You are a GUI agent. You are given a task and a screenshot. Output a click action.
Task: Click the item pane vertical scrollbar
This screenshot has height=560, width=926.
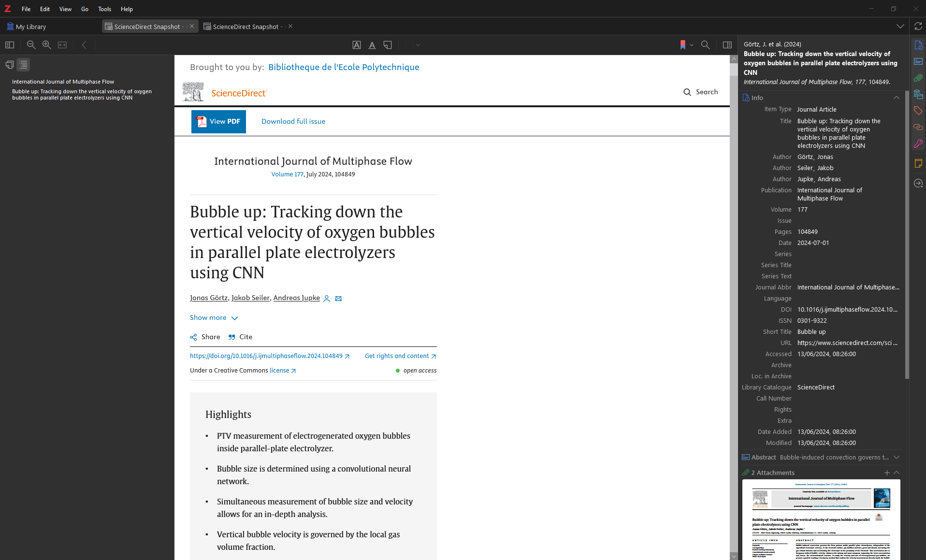tap(907, 235)
